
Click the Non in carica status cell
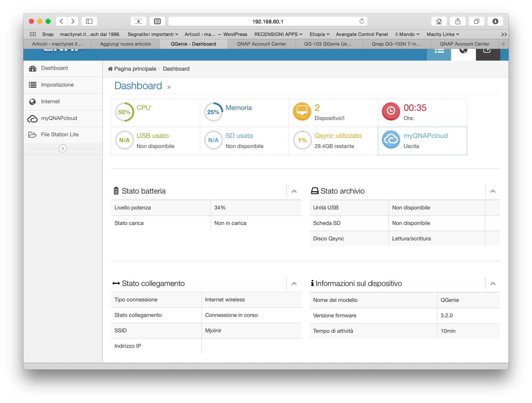click(x=256, y=223)
